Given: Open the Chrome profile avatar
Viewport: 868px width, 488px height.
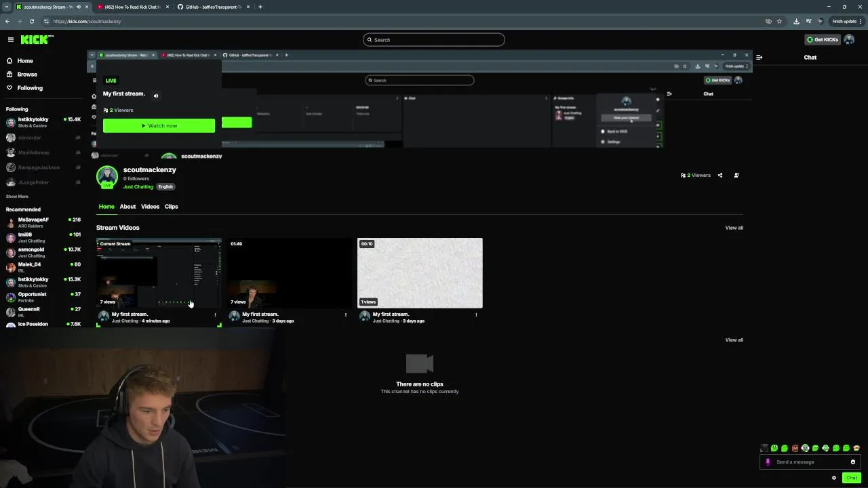Looking at the screenshot, I should (821, 21).
